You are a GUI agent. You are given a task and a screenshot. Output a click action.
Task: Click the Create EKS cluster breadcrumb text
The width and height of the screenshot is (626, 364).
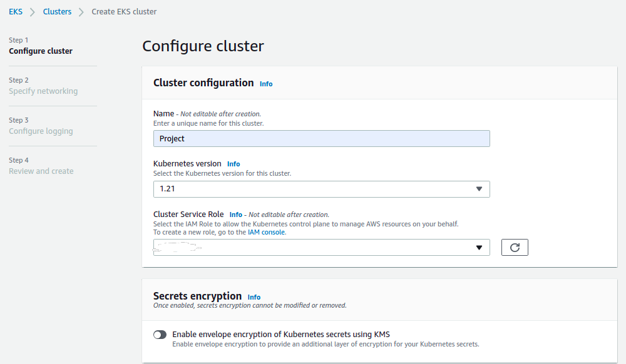124,11
